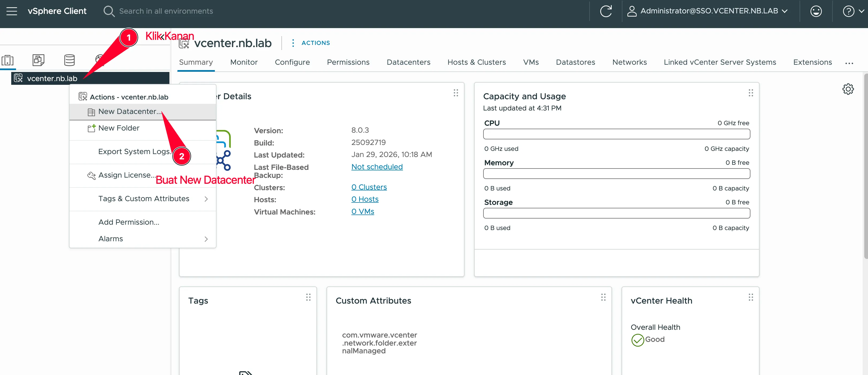This screenshot has width=868, height=375.
Task: Focus the Search in all environments field
Action: (x=166, y=11)
